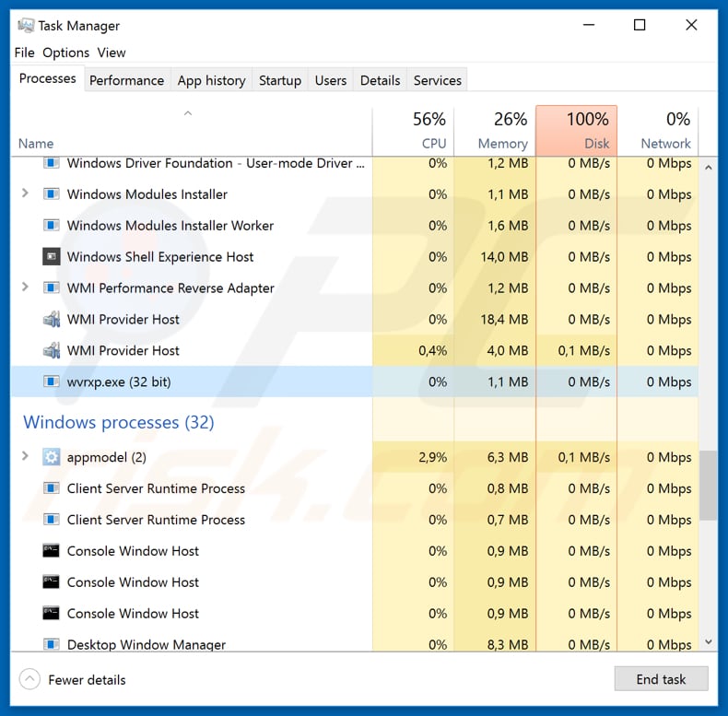
Task: Open the File menu
Action: (24, 53)
